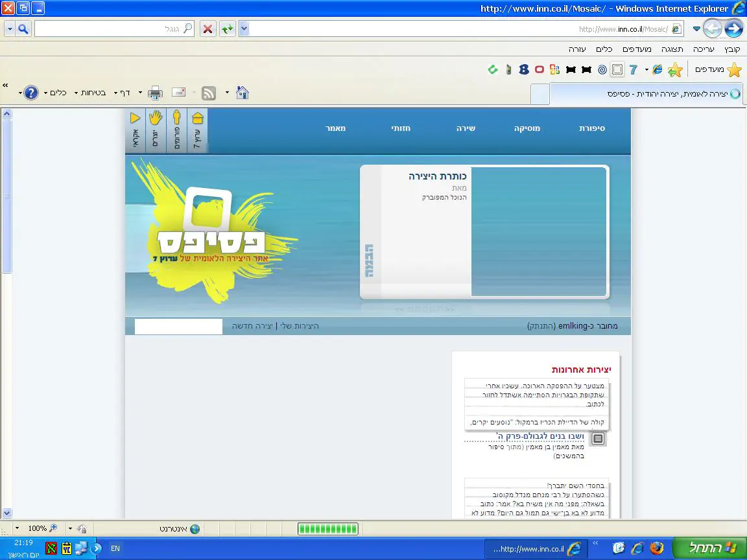Click the Favorites star icon (מועדפים)
The image size is (747, 560).
[x=733, y=69]
